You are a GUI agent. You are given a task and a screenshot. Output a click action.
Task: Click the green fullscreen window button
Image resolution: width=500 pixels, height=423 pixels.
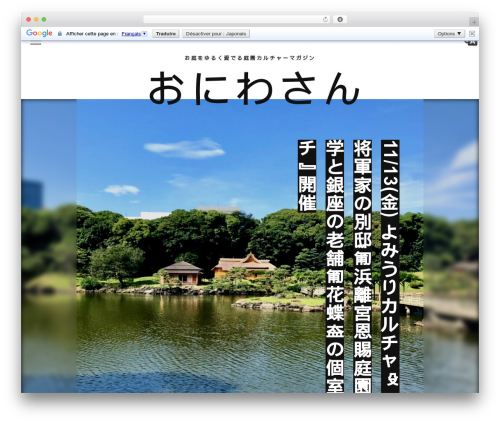(x=44, y=19)
